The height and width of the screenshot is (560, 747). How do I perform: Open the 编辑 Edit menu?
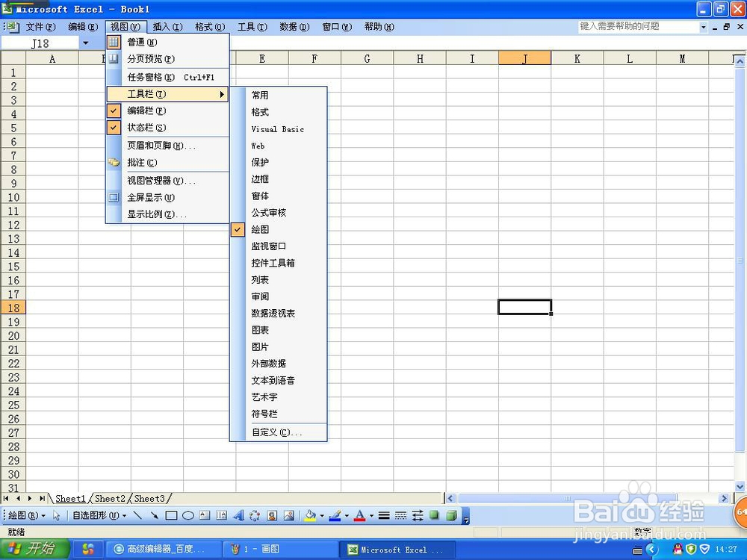(x=83, y=27)
